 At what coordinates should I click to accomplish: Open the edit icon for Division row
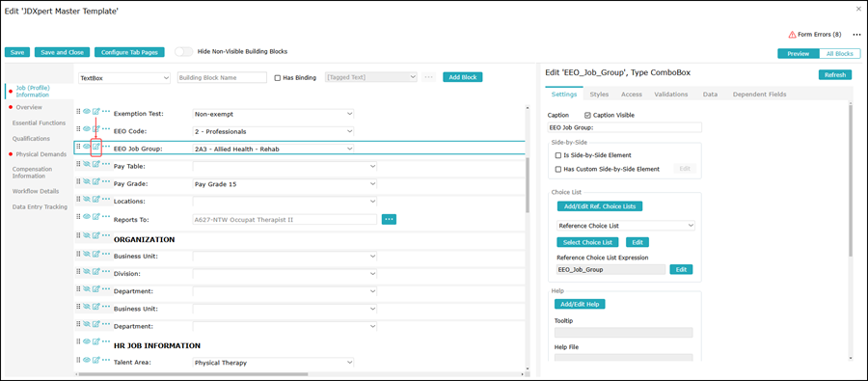96,271
